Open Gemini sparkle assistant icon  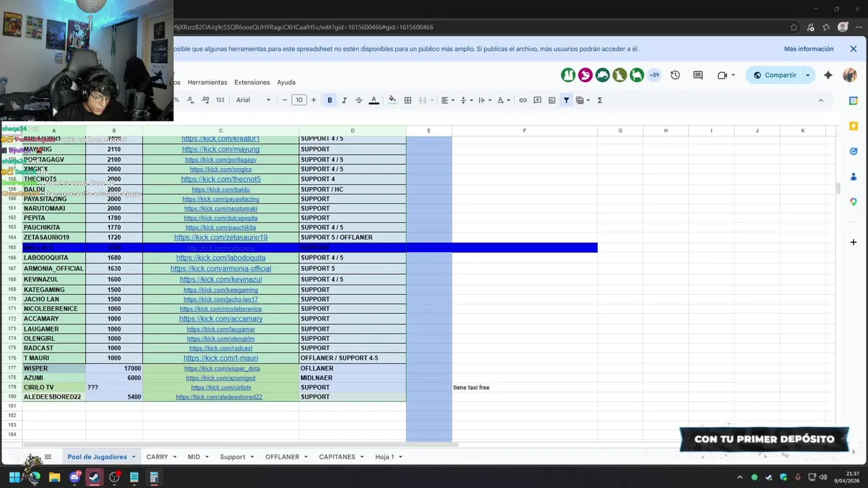tap(828, 75)
